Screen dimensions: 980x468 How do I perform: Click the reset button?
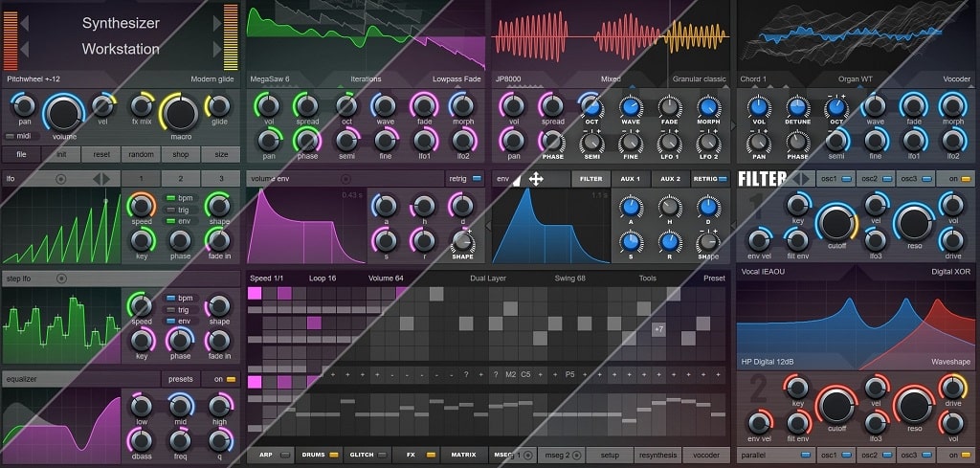(x=101, y=154)
